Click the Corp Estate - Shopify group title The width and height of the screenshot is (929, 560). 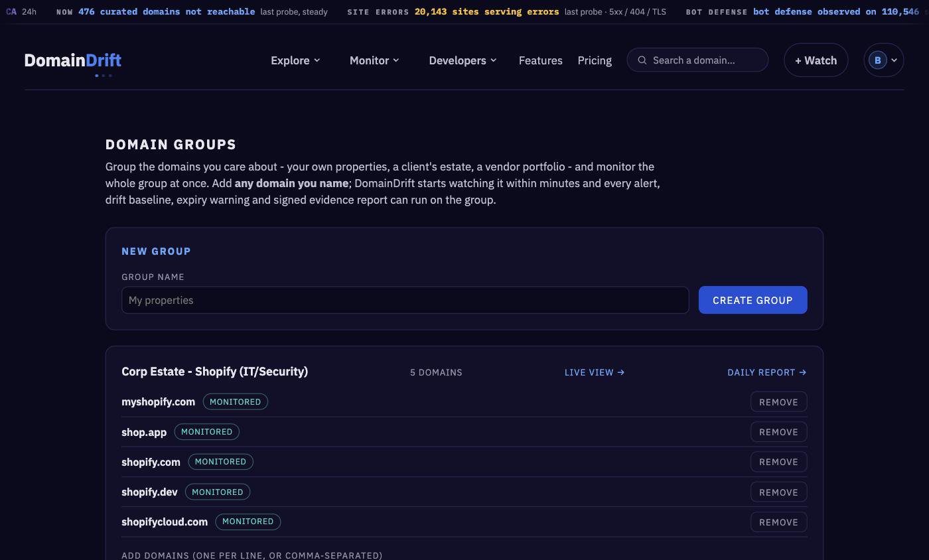214,372
